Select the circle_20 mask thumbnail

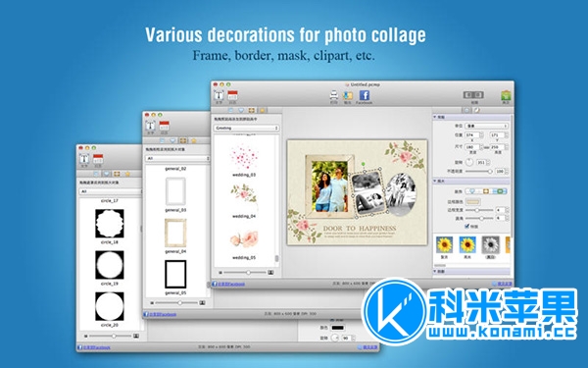tap(110, 306)
